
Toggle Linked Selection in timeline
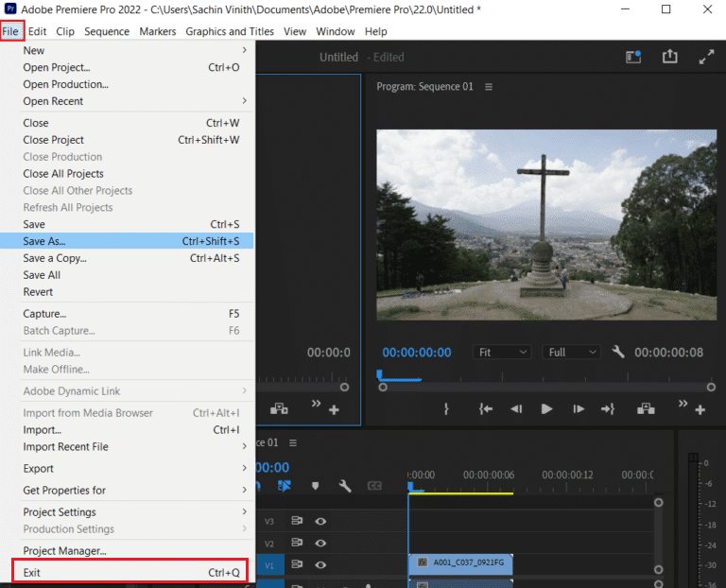coord(284,486)
